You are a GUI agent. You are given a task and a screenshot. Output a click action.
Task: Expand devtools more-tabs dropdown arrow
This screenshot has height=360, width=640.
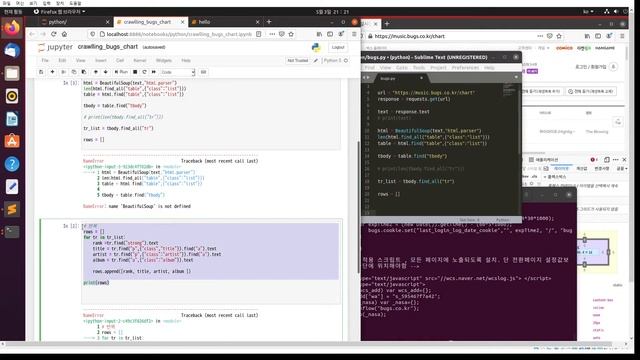click(626, 168)
